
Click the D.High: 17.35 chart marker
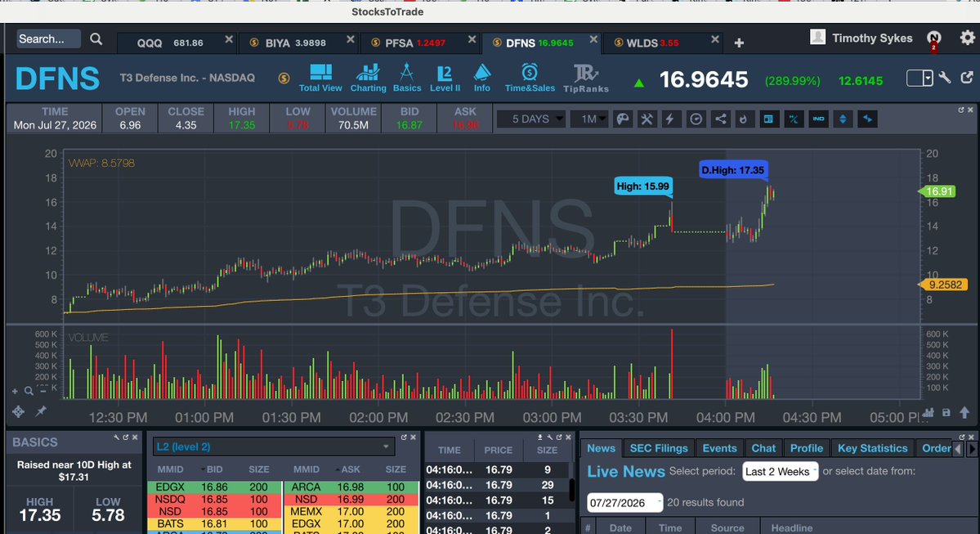point(732,170)
